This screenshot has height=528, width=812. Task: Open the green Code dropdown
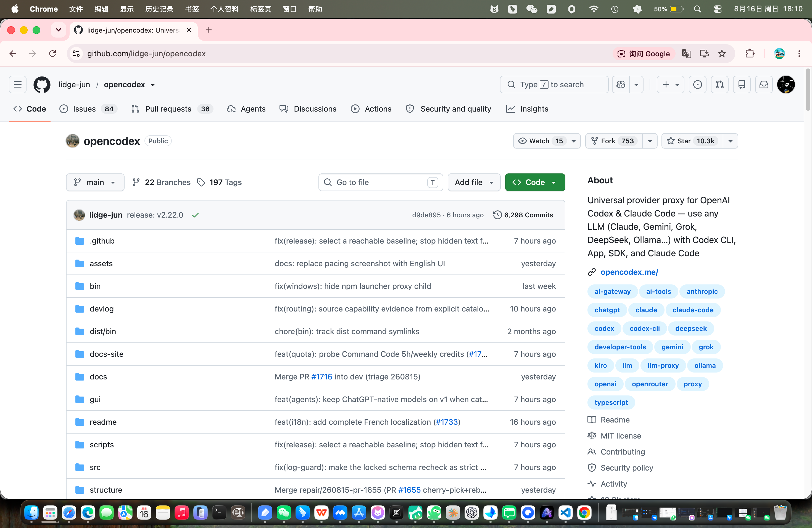(x=535, y=182)
